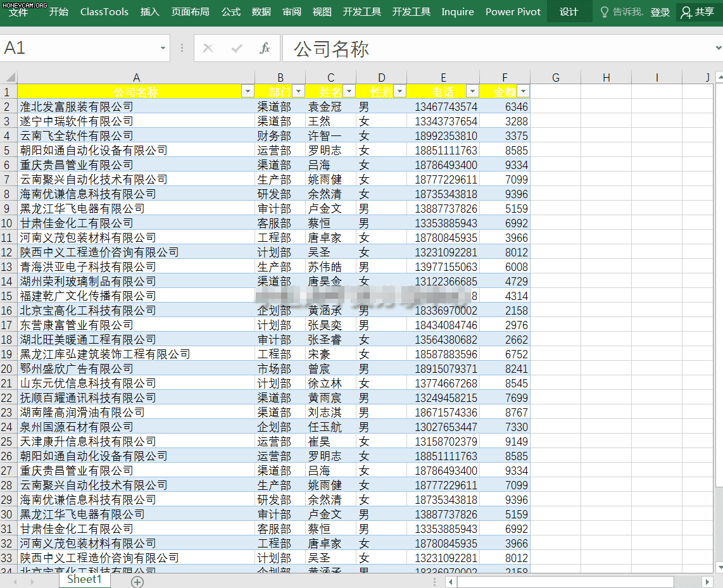Switch to the 数据 ribbon tab
This screenshot has height=588, width=723.
click(261, 11)
